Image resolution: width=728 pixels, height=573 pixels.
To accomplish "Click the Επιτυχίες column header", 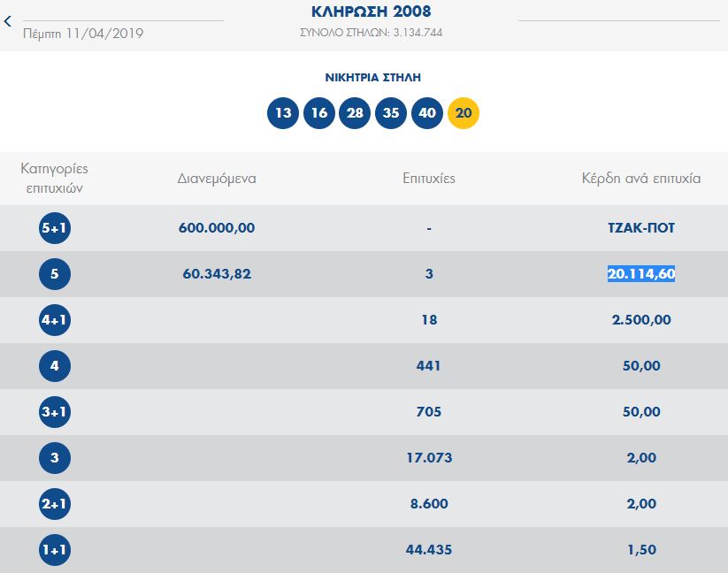I will pyautogui.click(x=429, y=179).
